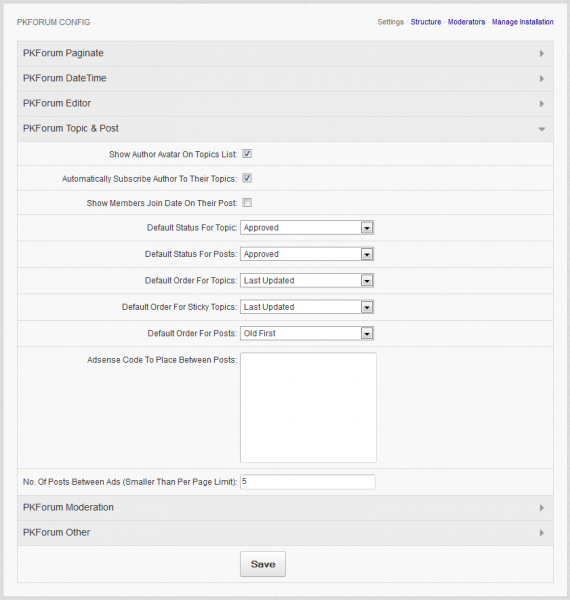570x600 pixels.
Task: Open the Manage Installation link
Action: [523, 22]
